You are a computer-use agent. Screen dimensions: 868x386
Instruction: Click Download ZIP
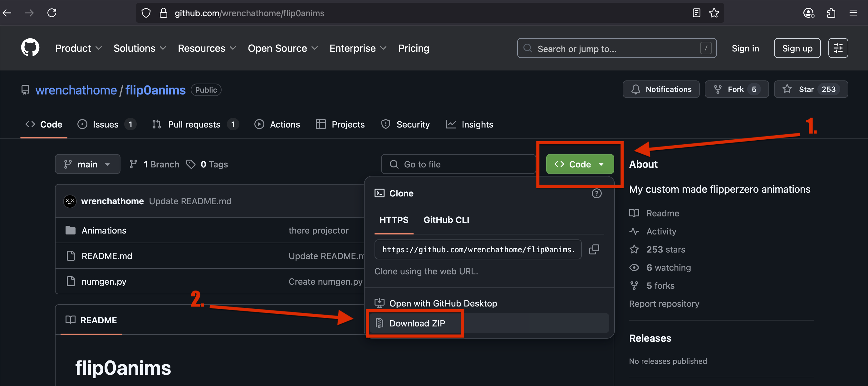pyautogui.click(x=489, y=323)
